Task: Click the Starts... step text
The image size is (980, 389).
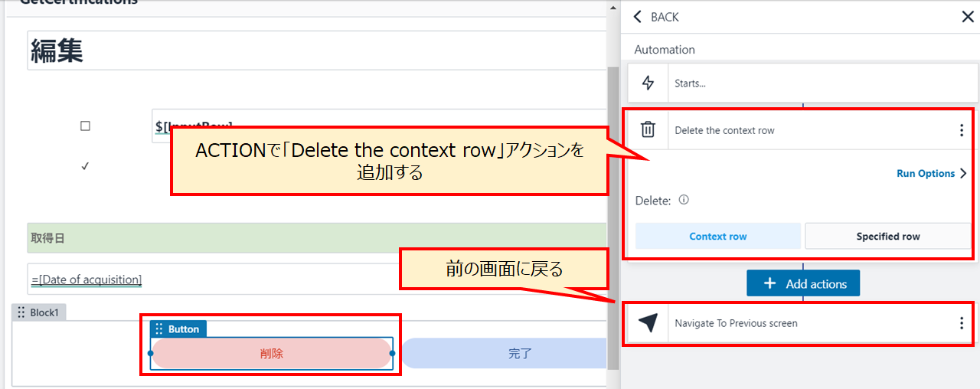Action: coord(691,83)
